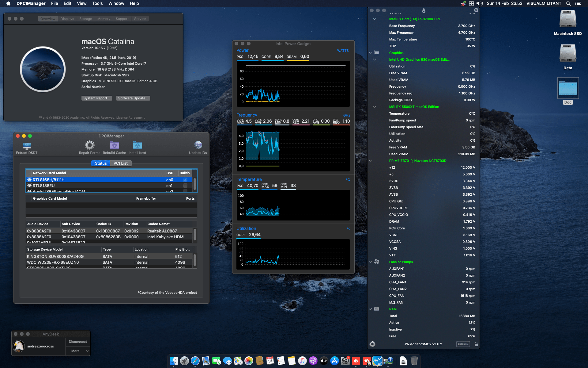
Task: Open HWMonitorSMC2 settings gear
Action: click(x=372, y=344)
